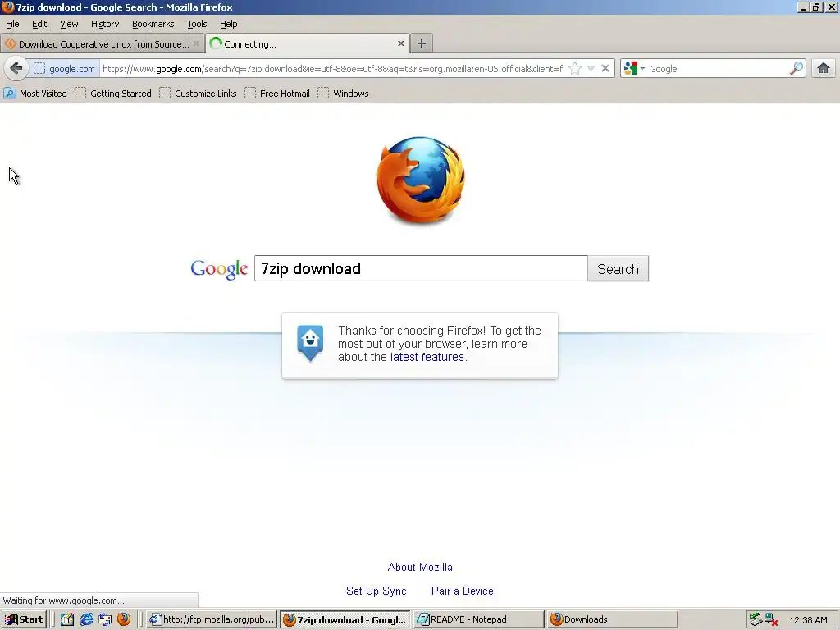The image size is (840, 630).
Task: Open the Windows Start menu
Action: pyautogui.click(x=24, y=619)
